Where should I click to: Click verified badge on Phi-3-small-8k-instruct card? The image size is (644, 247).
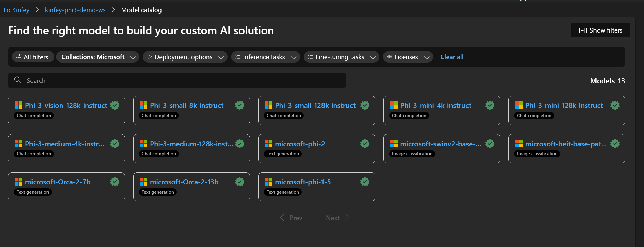[240, 105]
